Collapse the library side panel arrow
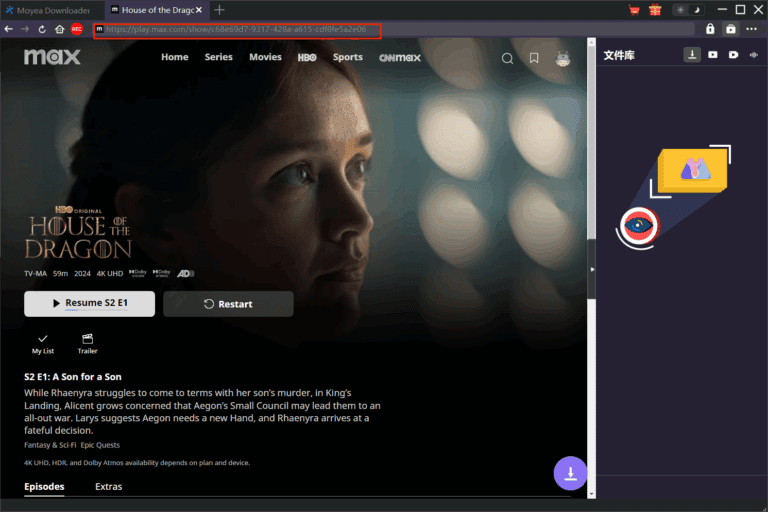Viewport: 768px width, 512px height. tap(591, 270)
